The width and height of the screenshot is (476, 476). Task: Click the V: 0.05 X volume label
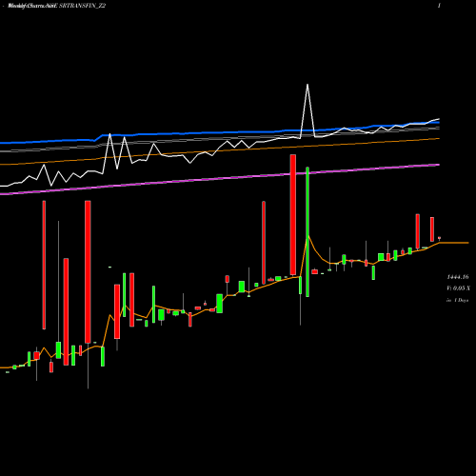pos(458,288)
